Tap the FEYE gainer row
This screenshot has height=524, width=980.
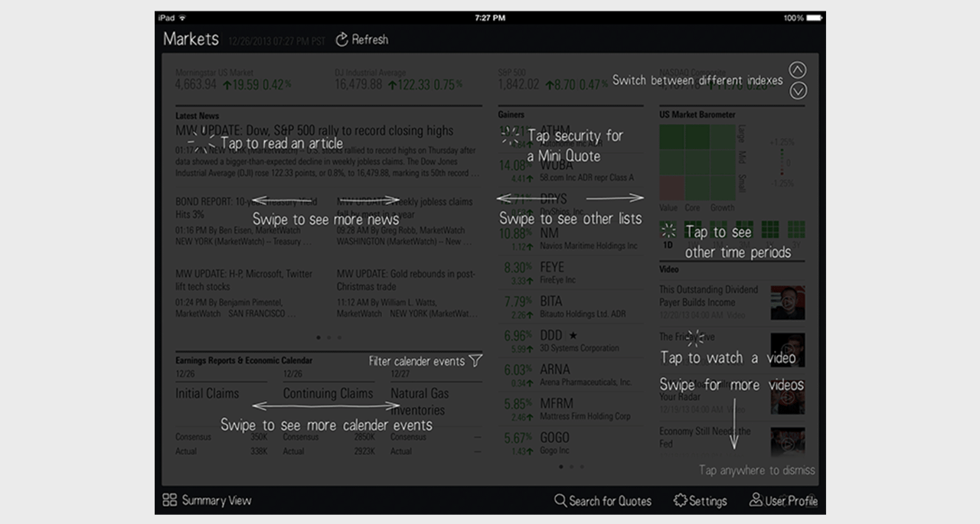pos(570,273)
